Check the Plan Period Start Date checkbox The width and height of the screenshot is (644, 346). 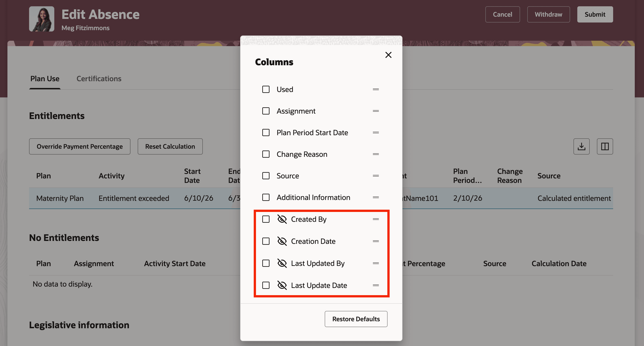(265, 133)
